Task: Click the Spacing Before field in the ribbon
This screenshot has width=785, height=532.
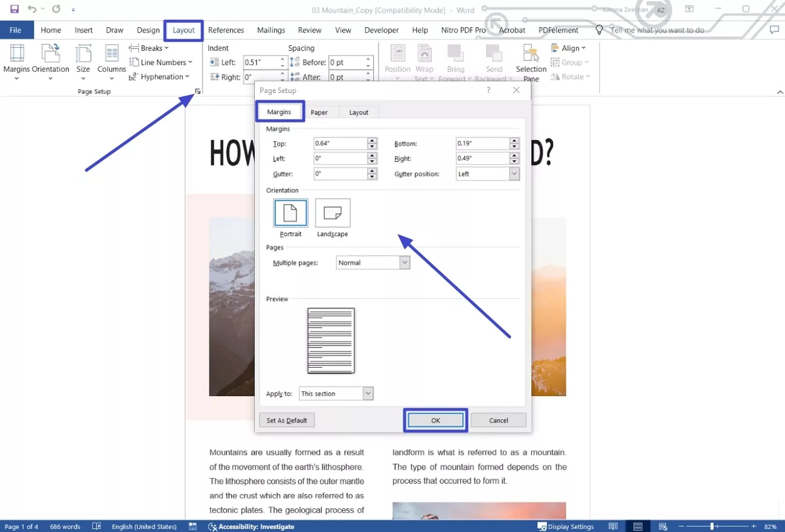Action: [346, 62]
